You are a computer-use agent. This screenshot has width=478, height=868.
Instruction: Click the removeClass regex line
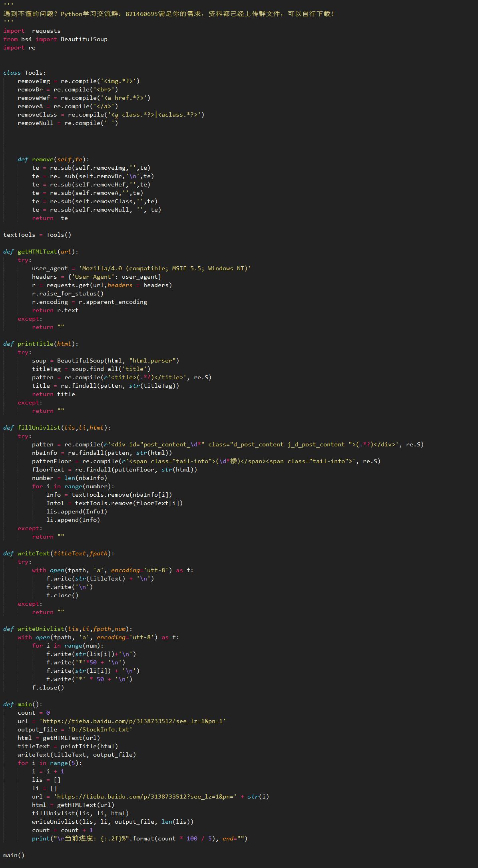coord(111,115)
